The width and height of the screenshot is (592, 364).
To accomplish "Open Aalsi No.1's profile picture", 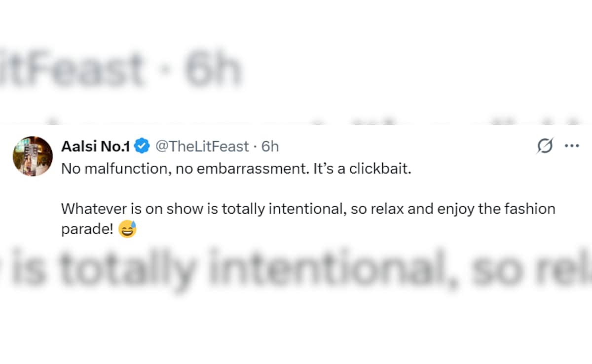I will (x=33, y=156).
